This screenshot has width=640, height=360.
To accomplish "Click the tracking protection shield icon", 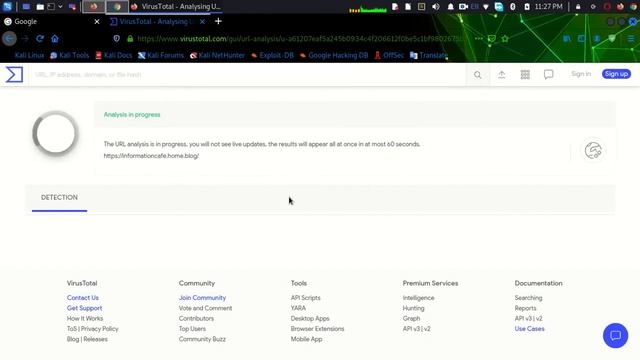I will click(117, 38).
